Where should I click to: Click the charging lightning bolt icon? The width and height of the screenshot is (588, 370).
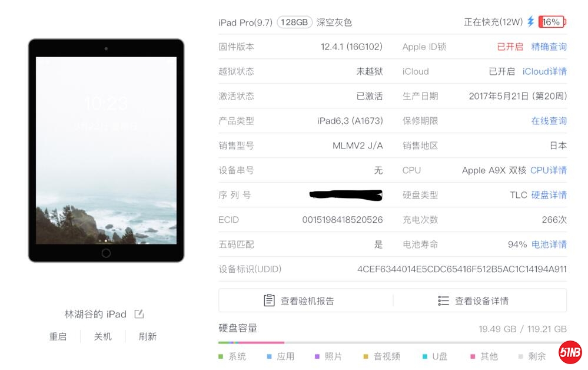click(531, 21)
